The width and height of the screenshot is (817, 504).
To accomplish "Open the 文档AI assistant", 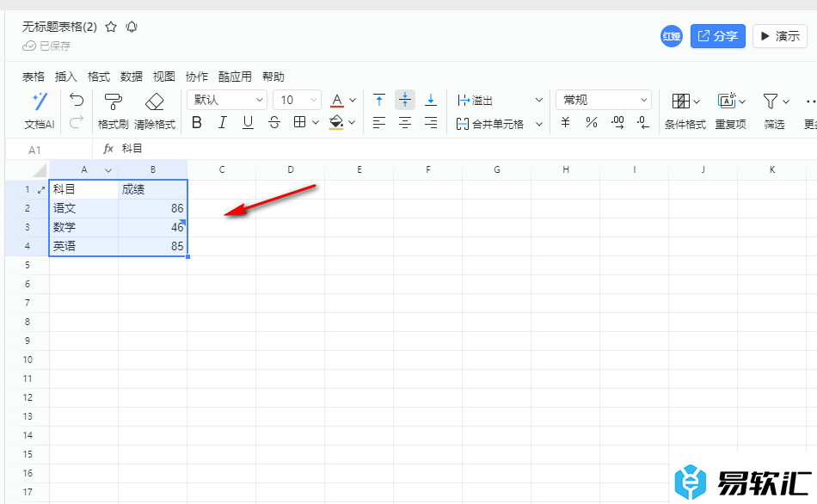I will point(40,110).
